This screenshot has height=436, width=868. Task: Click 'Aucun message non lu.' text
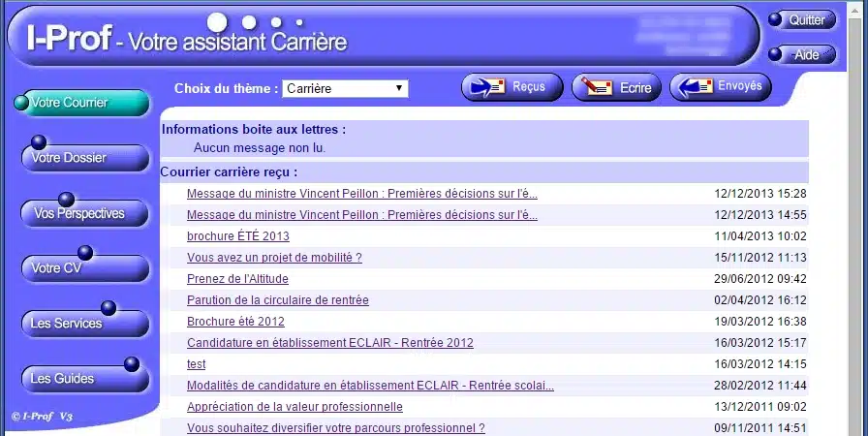260,148
